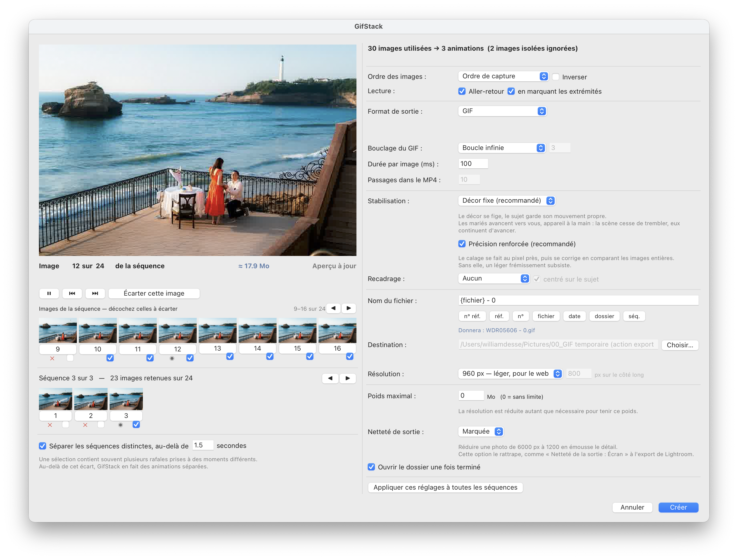Go to next sequence arrow
Viewport: 738px width, 560px height.
(x=348, y=378)
